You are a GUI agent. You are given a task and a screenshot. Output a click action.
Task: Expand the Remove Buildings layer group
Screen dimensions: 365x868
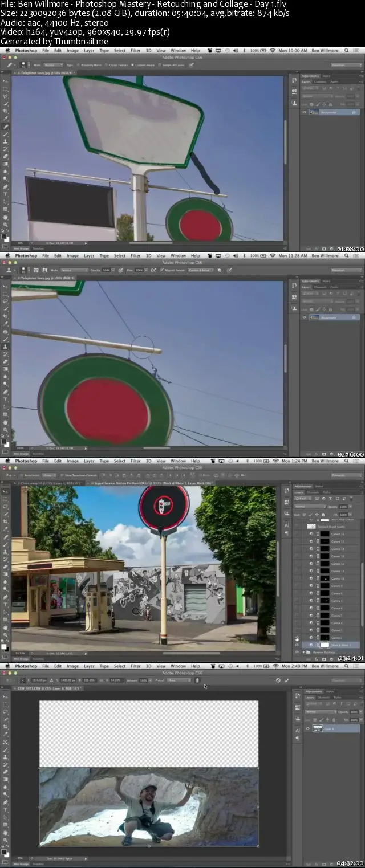pyautogui.click(x=303, y=652)
